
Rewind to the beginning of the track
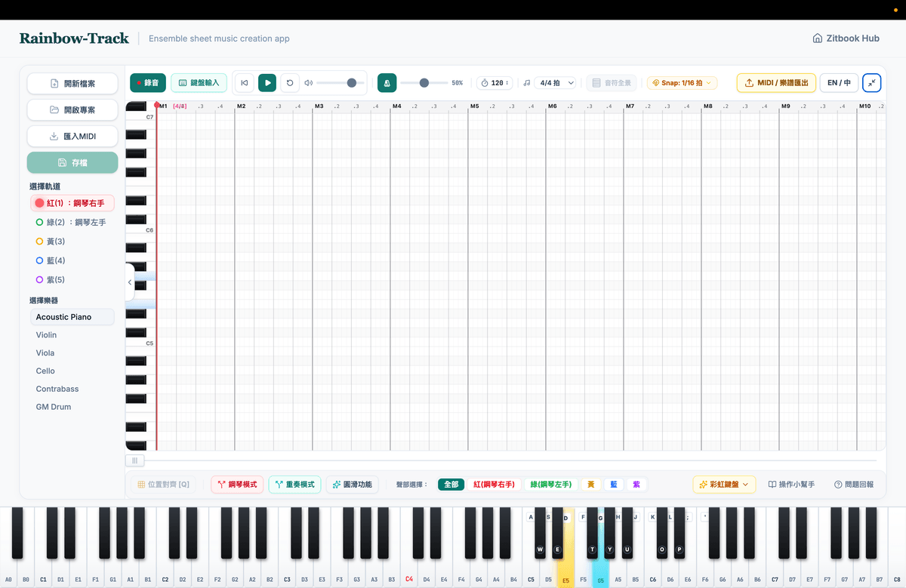(x=244, y=83)
